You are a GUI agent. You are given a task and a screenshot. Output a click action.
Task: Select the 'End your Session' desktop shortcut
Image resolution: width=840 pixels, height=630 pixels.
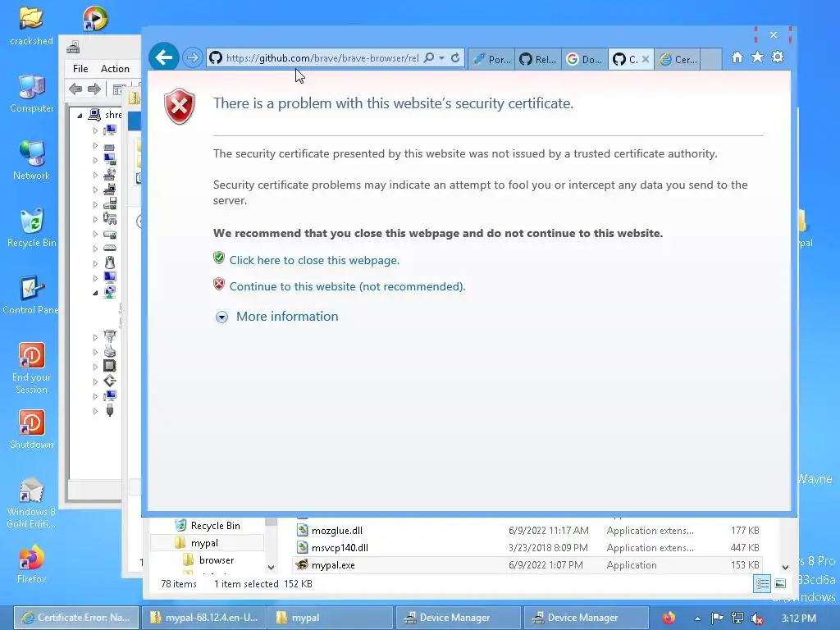(32, 368)
